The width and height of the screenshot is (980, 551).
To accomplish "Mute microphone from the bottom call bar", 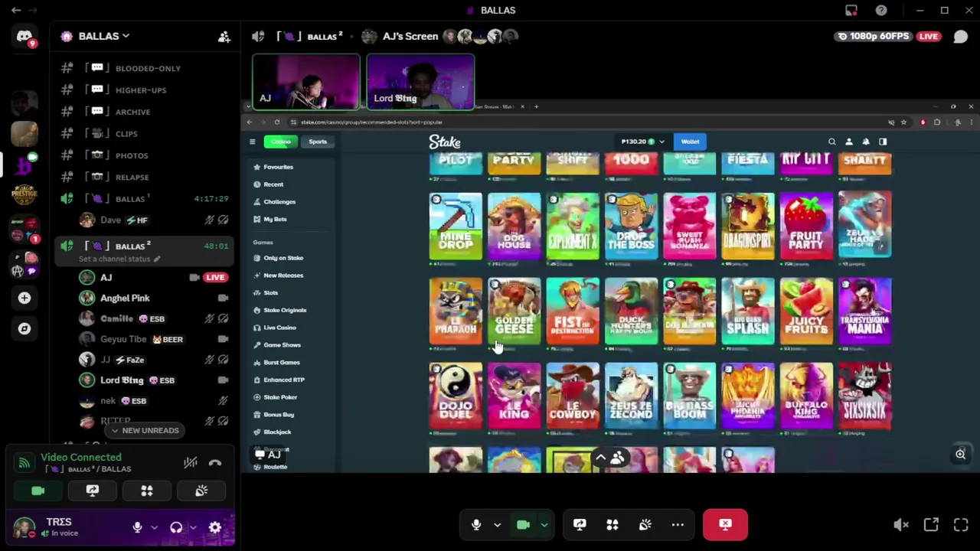I will [476, 524].
